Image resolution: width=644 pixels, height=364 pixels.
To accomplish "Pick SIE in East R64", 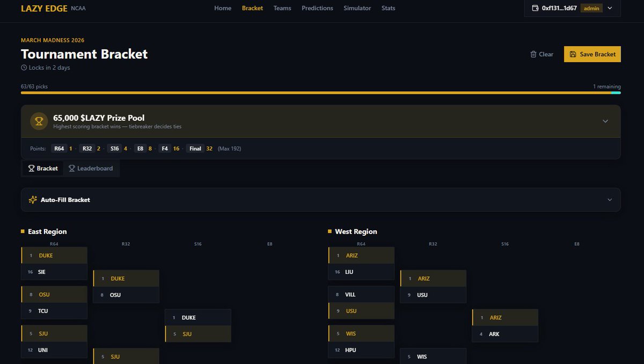I will click(x=54, y=272).
